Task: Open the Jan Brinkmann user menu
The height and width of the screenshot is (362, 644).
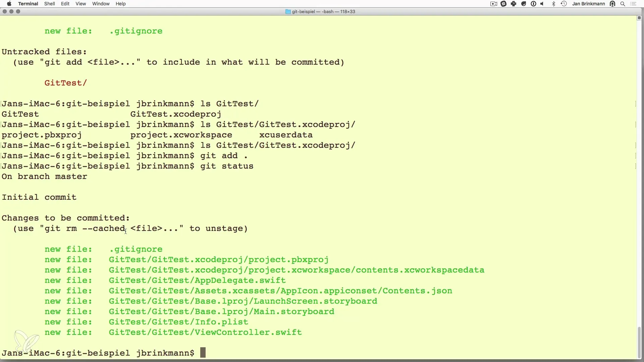Action: point(589,4)
